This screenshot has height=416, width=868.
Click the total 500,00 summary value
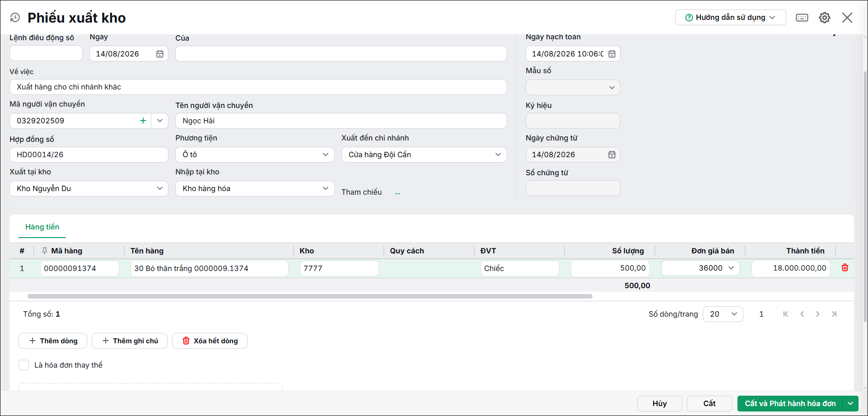pos(637,285)
